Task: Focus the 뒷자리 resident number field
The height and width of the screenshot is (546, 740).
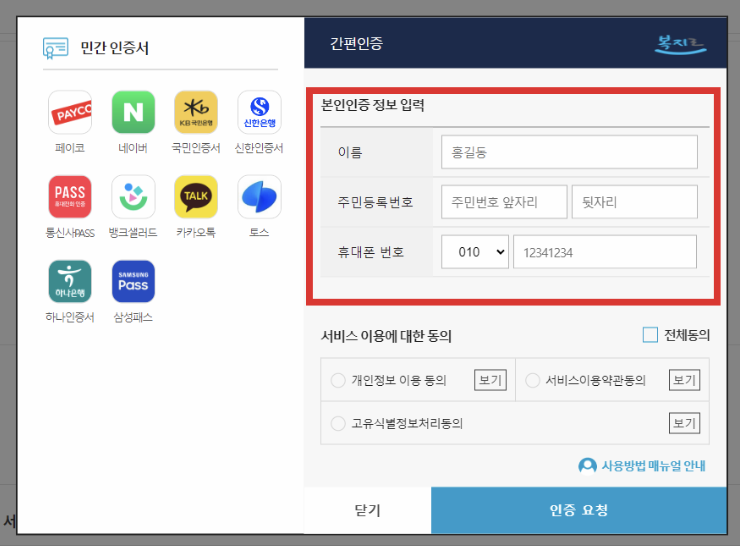Action: pyautogui.click(x=634, y=202)
